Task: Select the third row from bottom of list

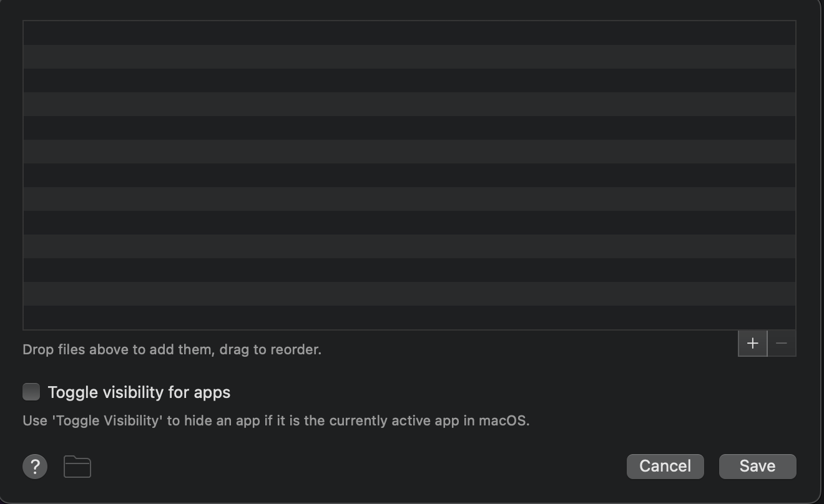Action: (x=410, y=270)
